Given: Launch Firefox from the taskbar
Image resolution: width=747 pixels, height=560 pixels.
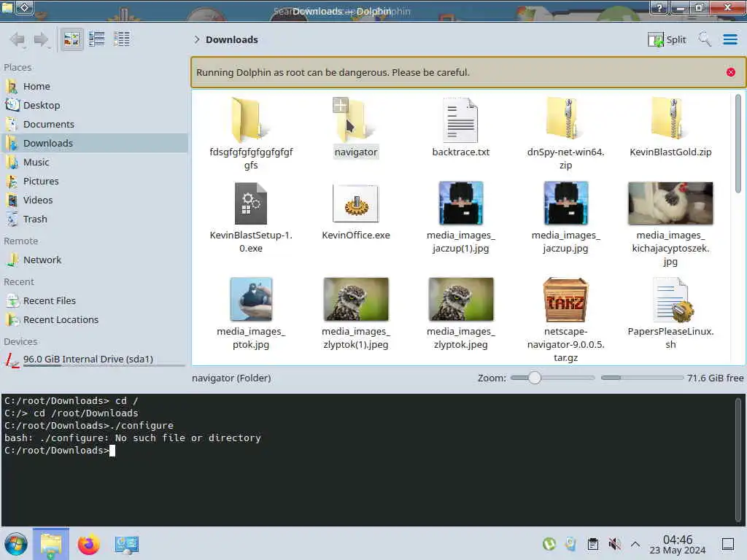Looking at the screenshot, I should (88, 544).
